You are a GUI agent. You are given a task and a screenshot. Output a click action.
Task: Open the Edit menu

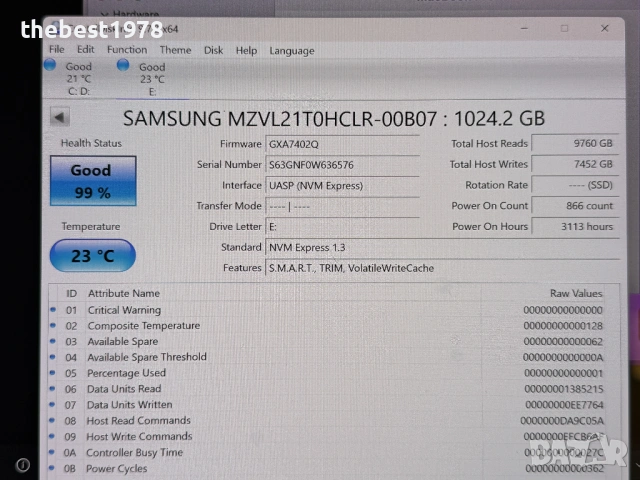pyautogui.click(x=86, y=50)
